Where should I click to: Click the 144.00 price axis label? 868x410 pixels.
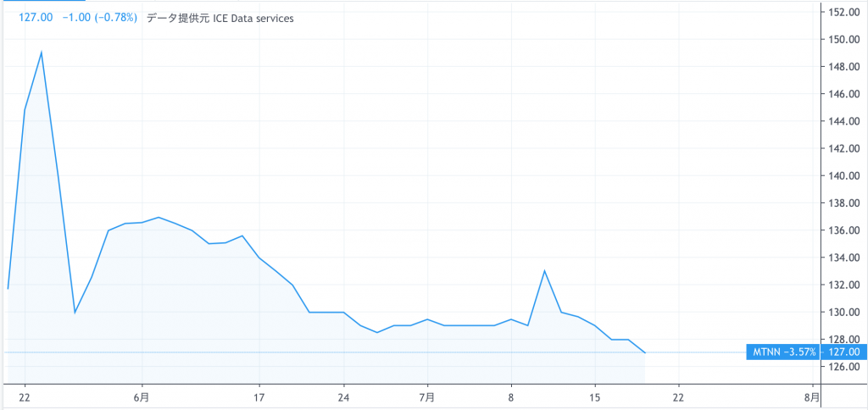tap(843, 121)
